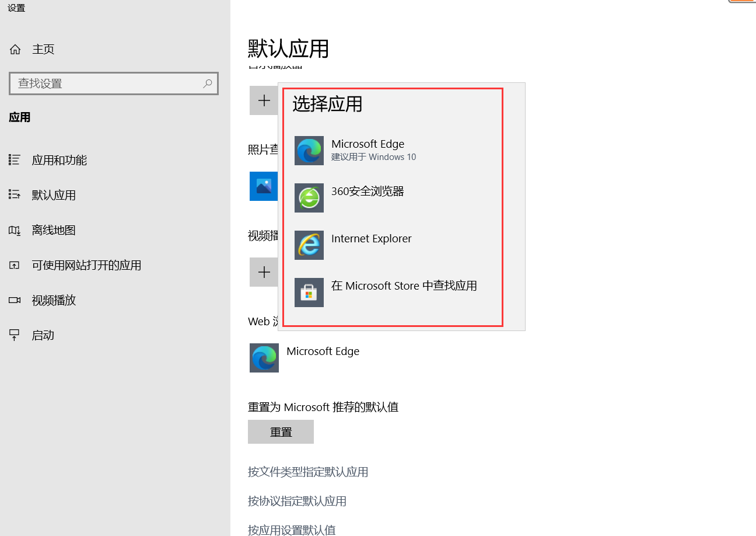
Task: Click the 视频播放 camera icon
Action: coord(15,300)
